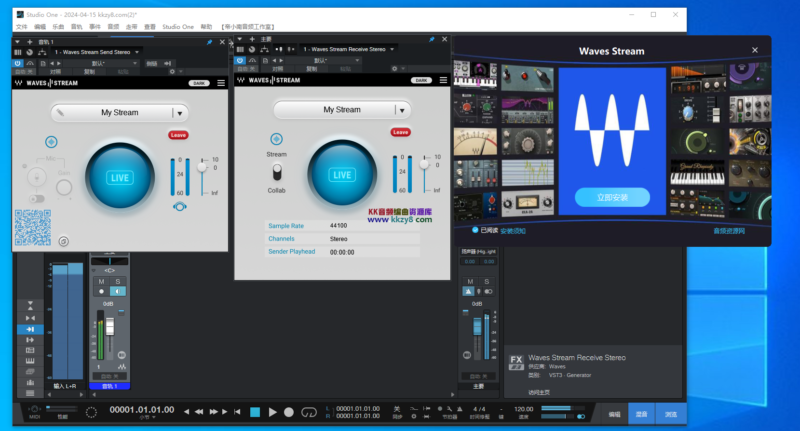Open the My Stream dropdown in the Receive plugin
Image resolution: width=800 pixels, height=431 pixels.
[402, 110]
